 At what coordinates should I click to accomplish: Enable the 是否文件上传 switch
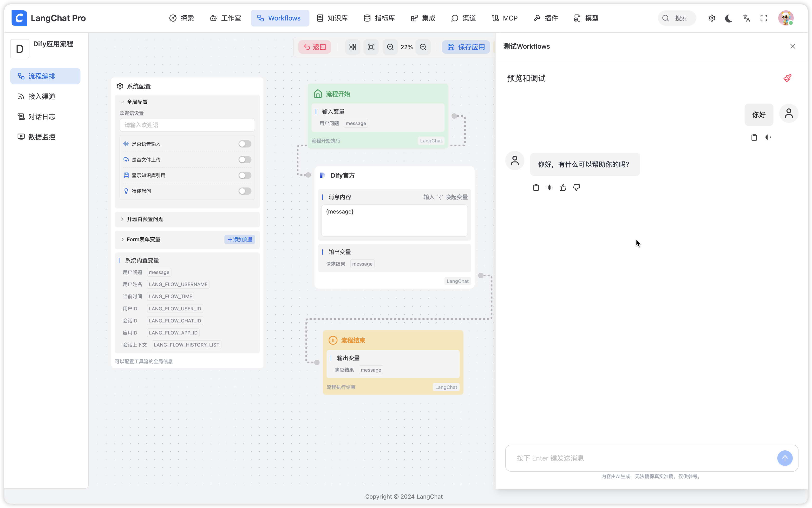tap(245, 160)
